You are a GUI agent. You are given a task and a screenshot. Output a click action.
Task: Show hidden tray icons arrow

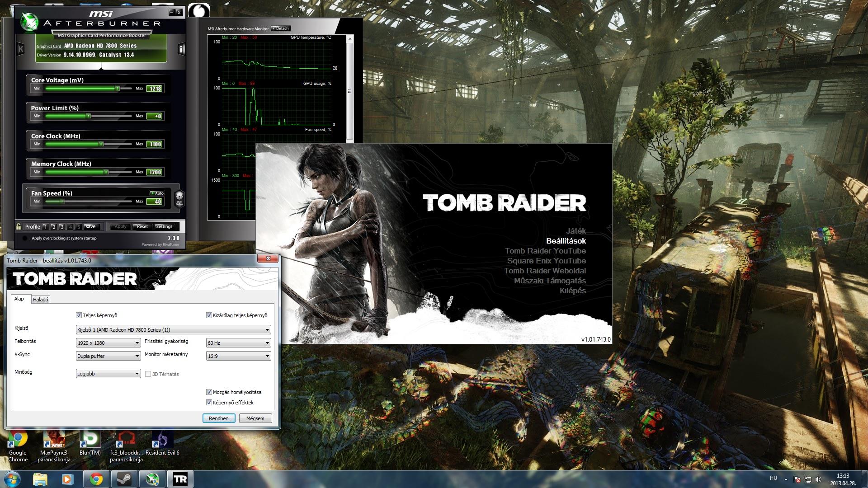786,479
